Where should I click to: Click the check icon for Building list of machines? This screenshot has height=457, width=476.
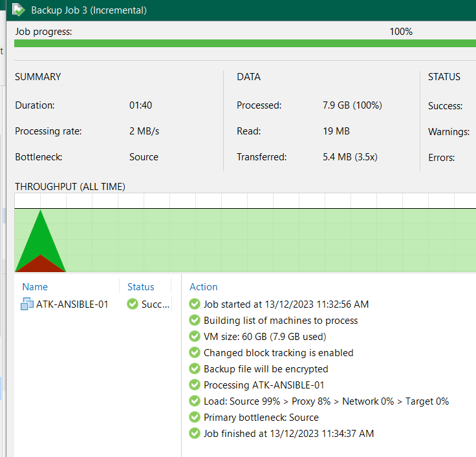pos(195,320)
